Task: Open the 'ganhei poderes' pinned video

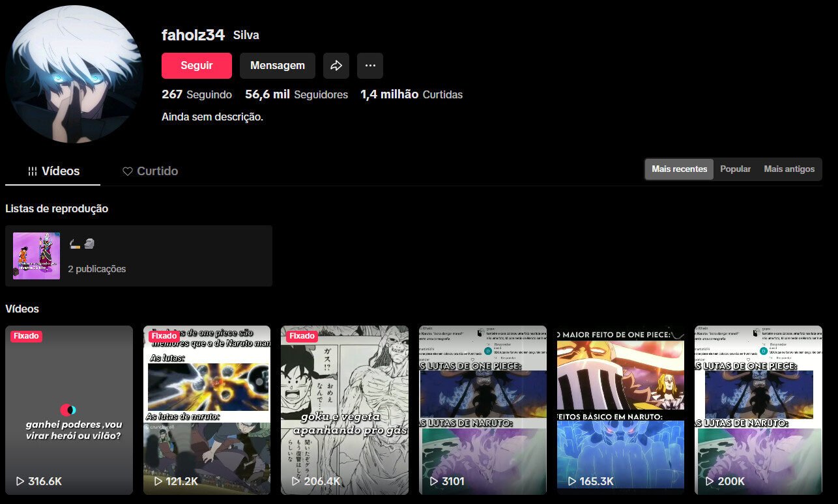Action: click(x=69, y=410)
